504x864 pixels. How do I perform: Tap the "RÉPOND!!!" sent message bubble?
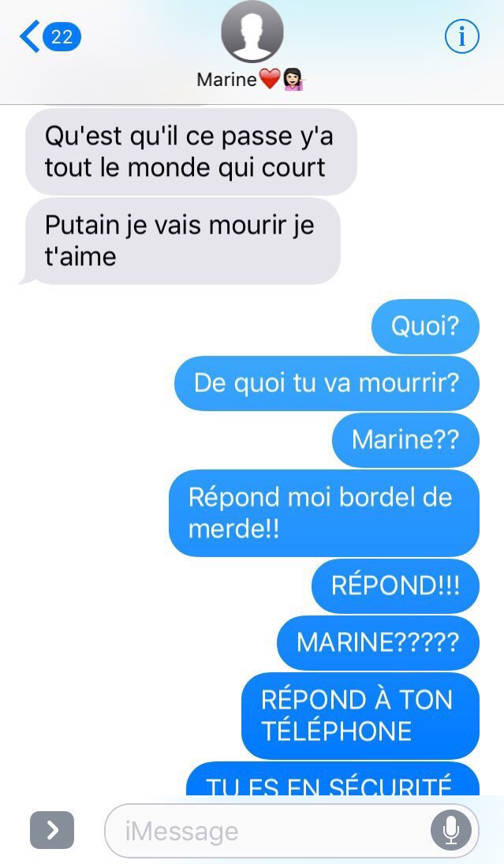[x=395, y=585]
